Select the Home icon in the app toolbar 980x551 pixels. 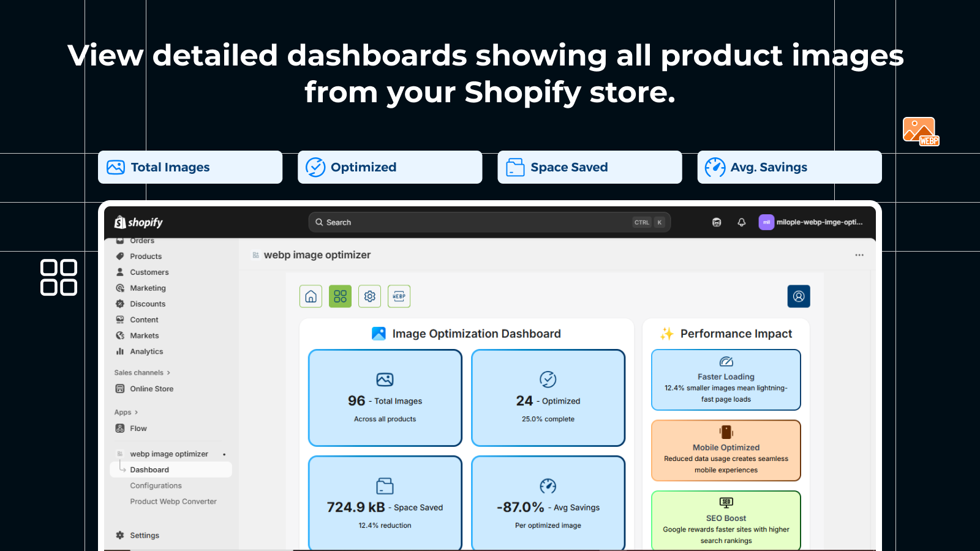click(311, 296)
